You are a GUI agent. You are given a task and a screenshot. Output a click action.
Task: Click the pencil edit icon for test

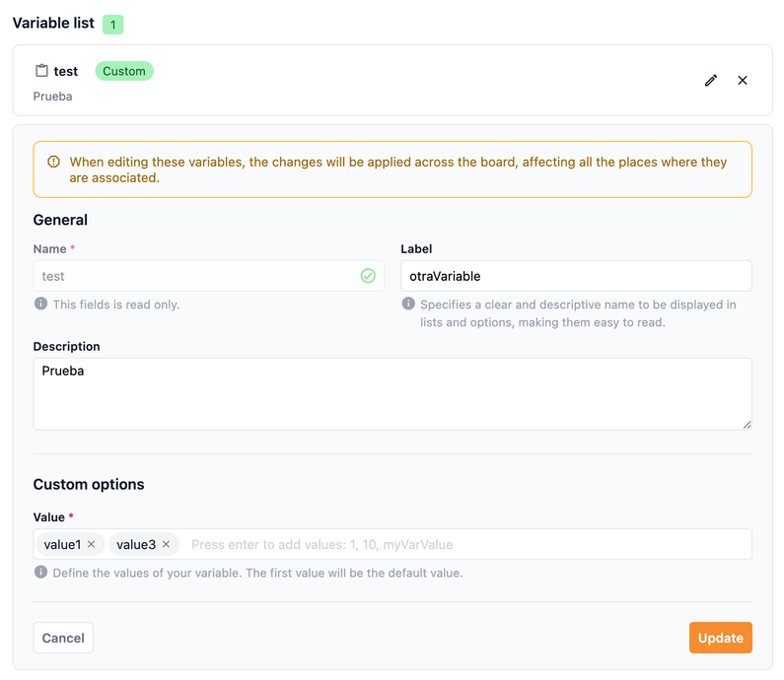[x=711, y=81]
